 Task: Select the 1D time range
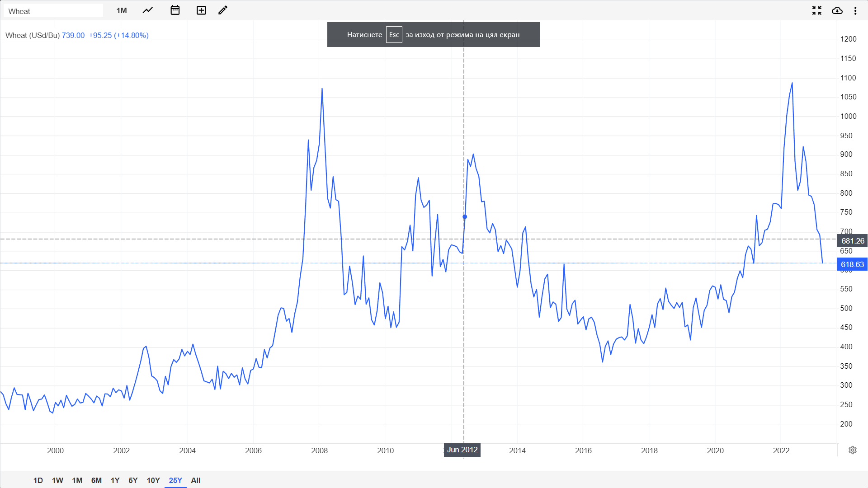coord(38,480)
